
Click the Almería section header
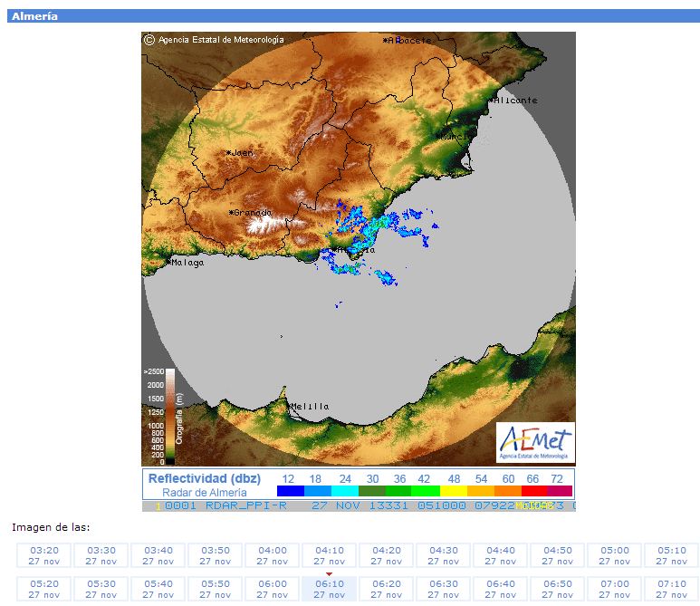(x=353, y=16)
